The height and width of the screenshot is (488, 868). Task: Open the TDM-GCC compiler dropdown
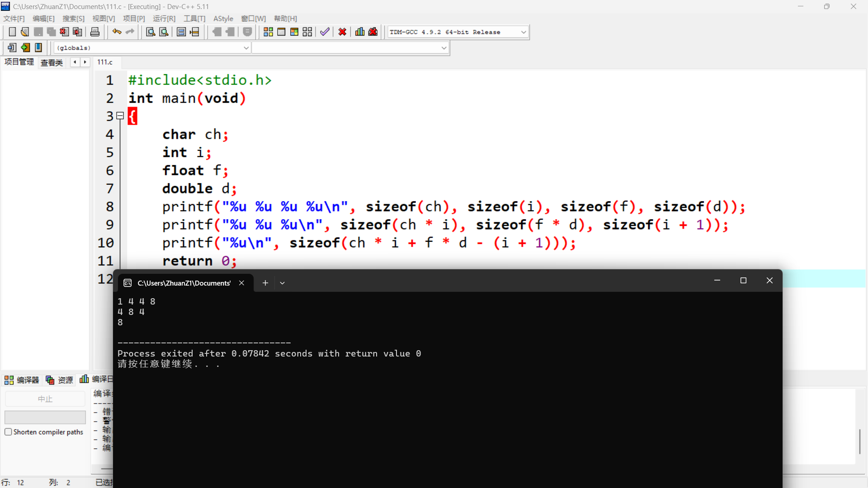(524, 32)
